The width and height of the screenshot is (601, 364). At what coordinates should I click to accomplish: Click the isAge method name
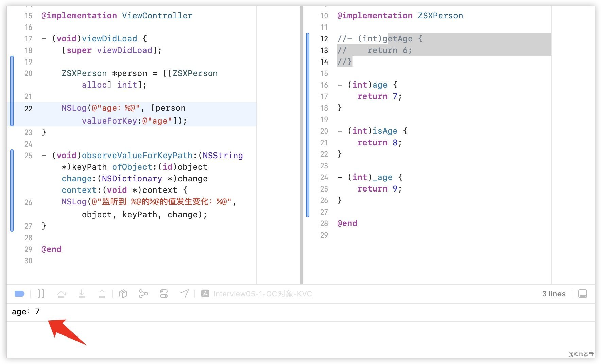tap(385, 131)
